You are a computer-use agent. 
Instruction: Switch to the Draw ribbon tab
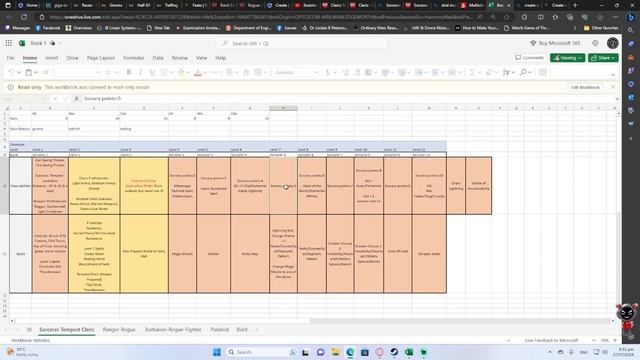coord(72,58)
